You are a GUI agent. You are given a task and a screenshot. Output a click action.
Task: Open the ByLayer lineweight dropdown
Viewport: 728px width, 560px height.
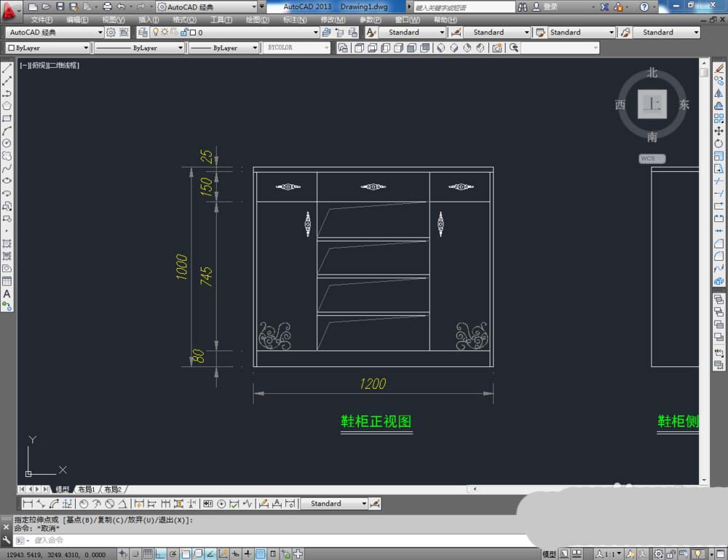click(x=254, y=48)
